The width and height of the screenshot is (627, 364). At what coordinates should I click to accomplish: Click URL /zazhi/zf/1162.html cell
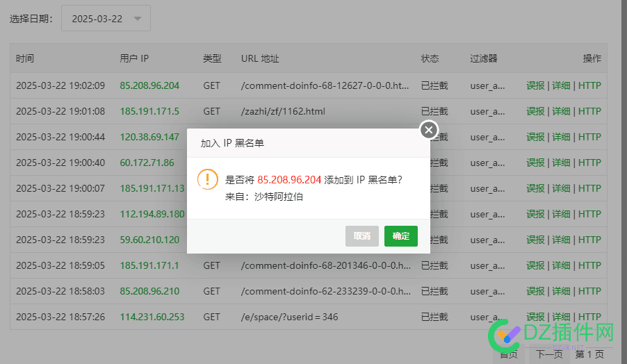point(283,111)
